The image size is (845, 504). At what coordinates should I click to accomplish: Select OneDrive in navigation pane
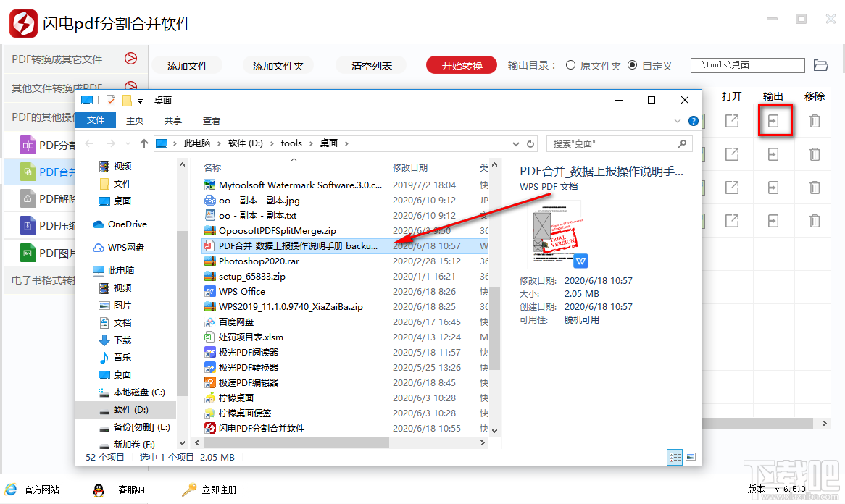[x=127, y=224]
